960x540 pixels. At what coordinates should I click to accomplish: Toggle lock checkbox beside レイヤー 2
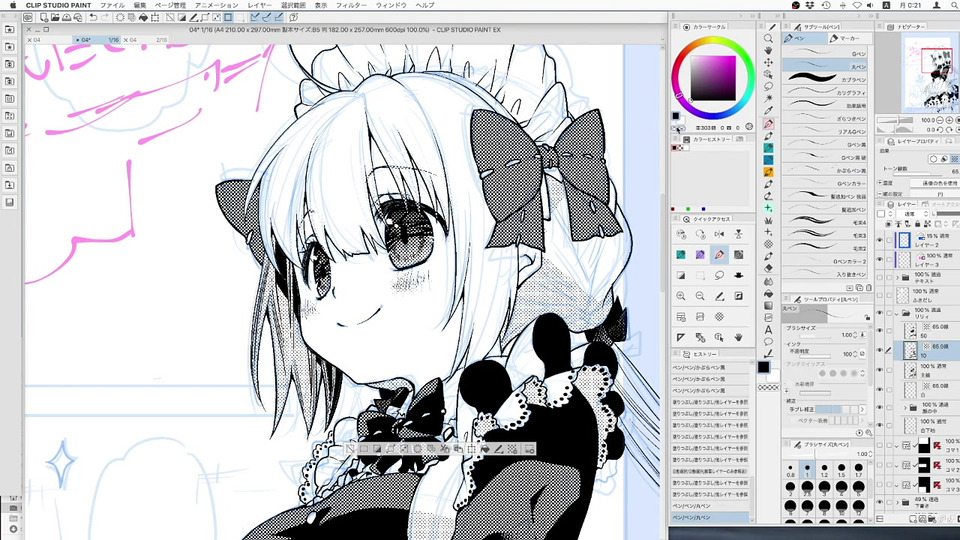pos(889,241)
